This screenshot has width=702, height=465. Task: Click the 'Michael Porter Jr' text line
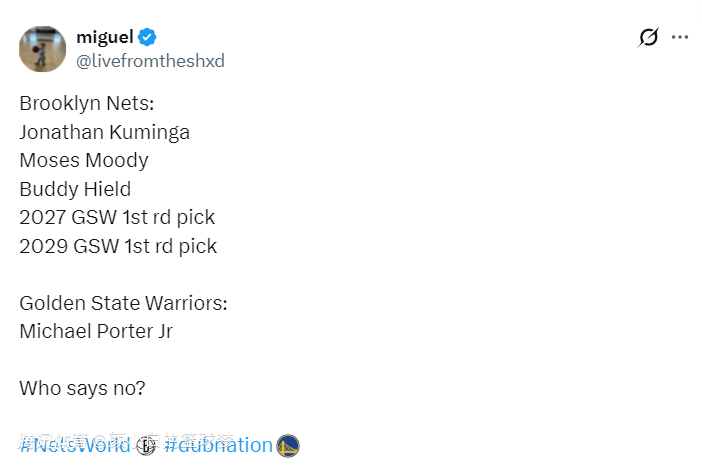tap(96, 331)
